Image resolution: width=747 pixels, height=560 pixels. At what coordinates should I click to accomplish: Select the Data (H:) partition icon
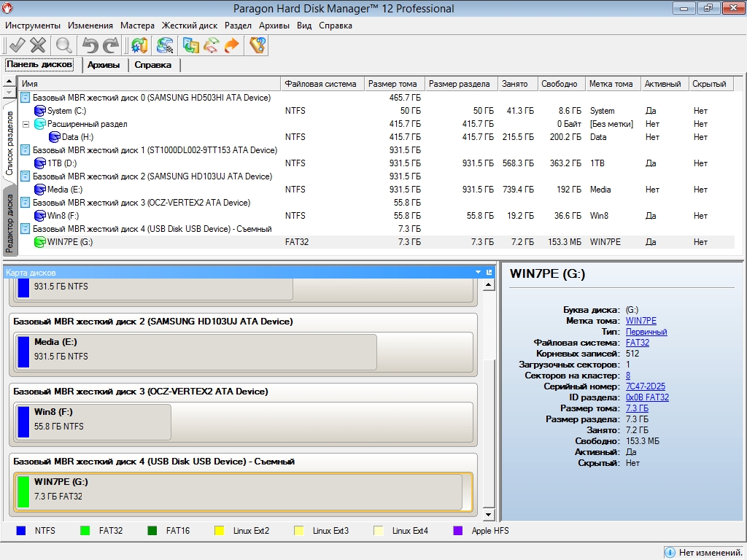pos(55,137)
